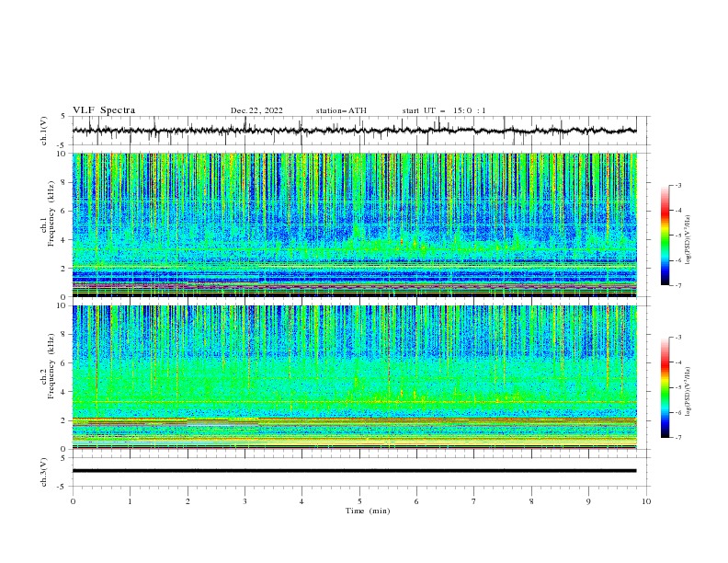Click inside the ch.1 spectrogram panel
This screenshot has height=563, width=728.
point(354,224)
